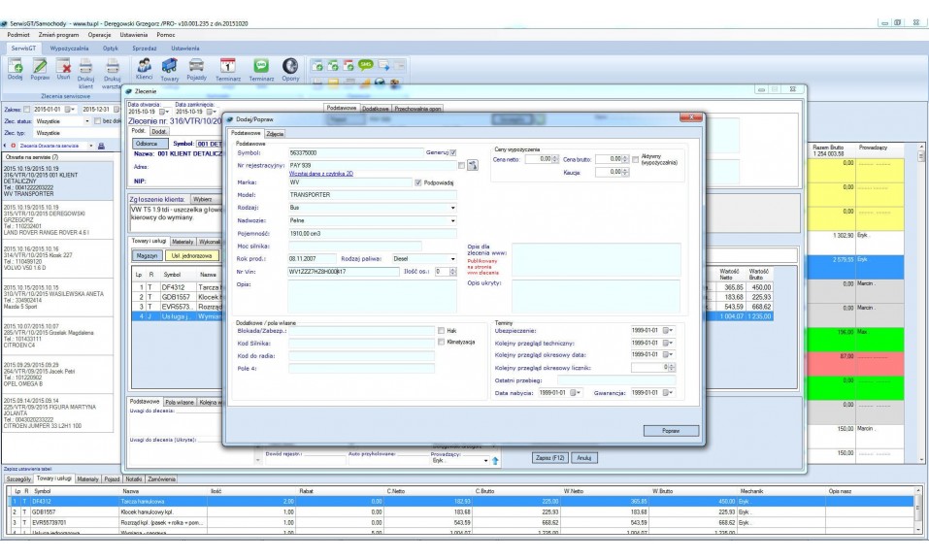Open Klienci customers icon
Screen dimensions: 929x560
(x=144, y=65)
